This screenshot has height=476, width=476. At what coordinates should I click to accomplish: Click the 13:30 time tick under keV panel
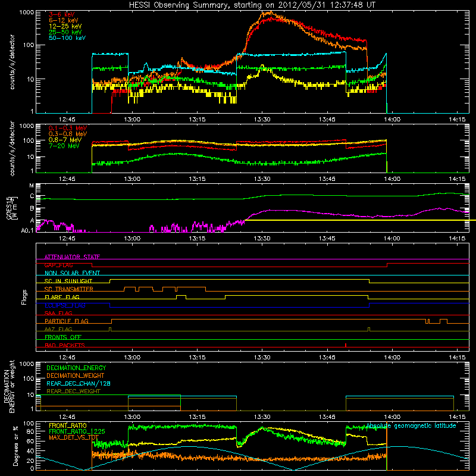(262, 120)
